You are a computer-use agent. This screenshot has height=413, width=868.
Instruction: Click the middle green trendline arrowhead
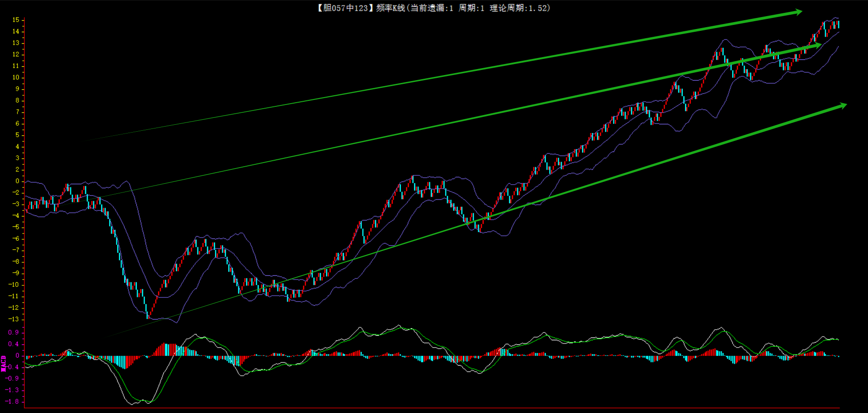click(x=816, y=46)
